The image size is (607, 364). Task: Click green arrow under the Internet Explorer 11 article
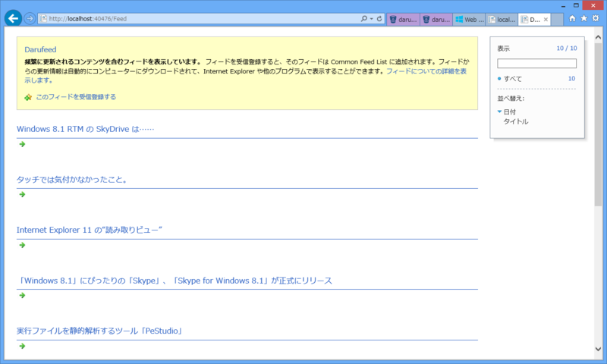pyautogui.click(x=22, y=245)
